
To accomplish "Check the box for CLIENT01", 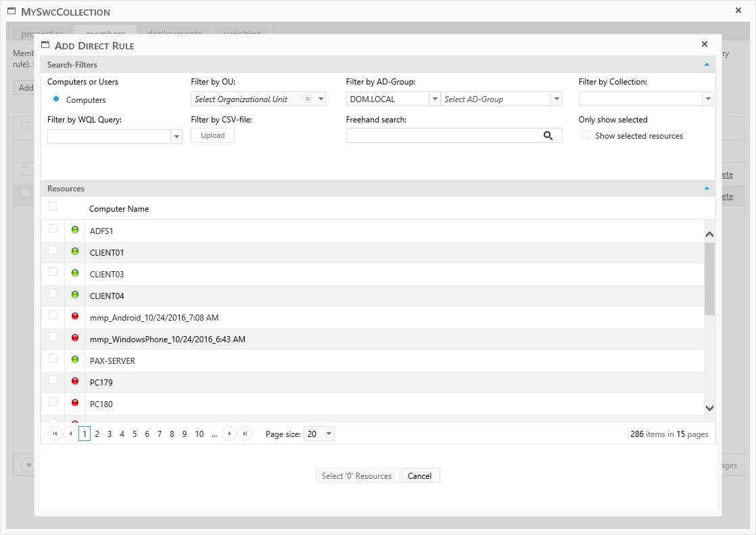I will click(x=53, y=250).
